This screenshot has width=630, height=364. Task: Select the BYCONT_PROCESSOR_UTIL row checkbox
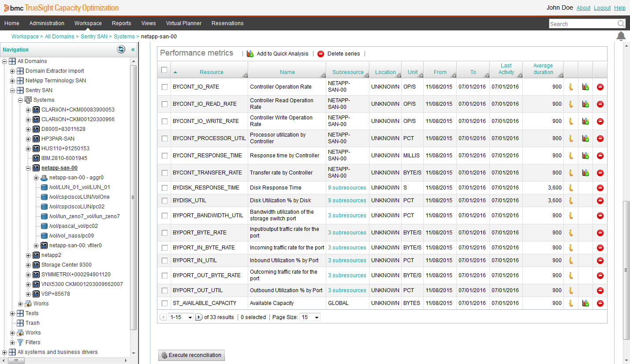164,138
